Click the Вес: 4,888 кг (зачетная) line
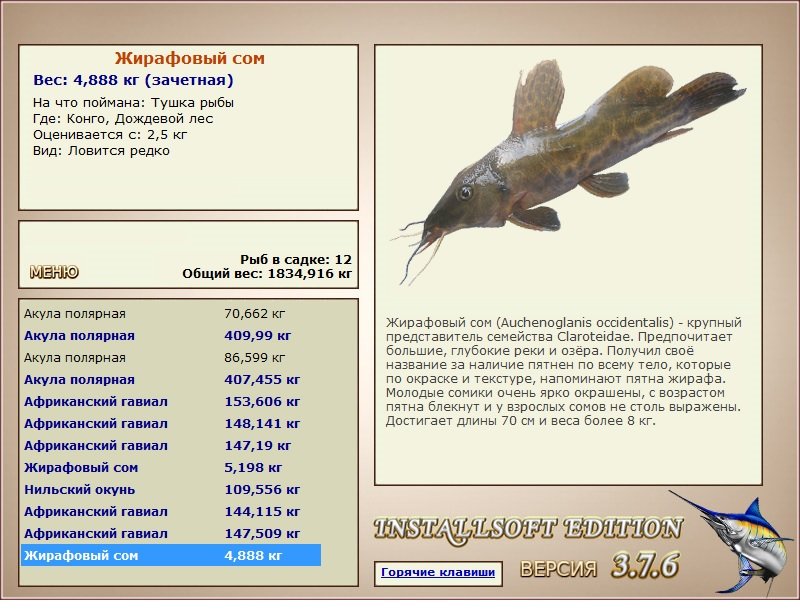 point(133,80)
